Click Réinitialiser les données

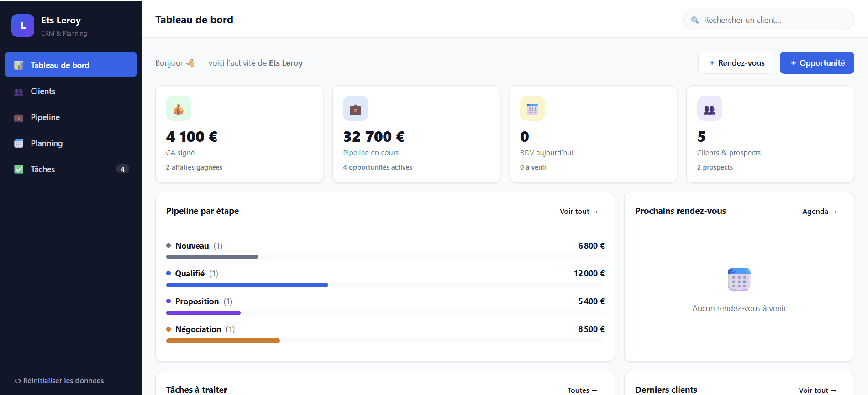point(59,380)
